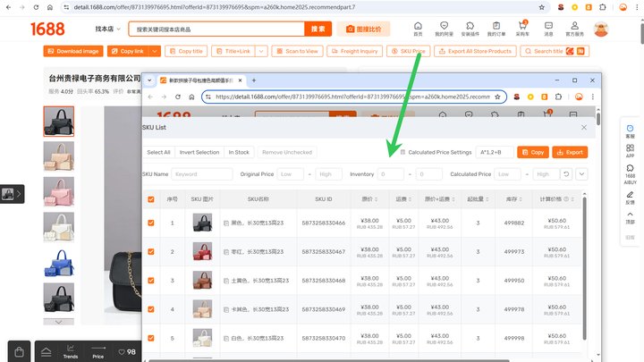
Task: Uncheck the checkbox for SKU row 1
Action: pos(151,223)
